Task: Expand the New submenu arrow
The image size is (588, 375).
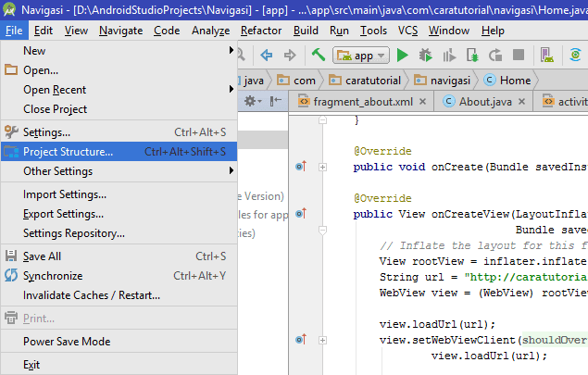Action: (231, 50)
